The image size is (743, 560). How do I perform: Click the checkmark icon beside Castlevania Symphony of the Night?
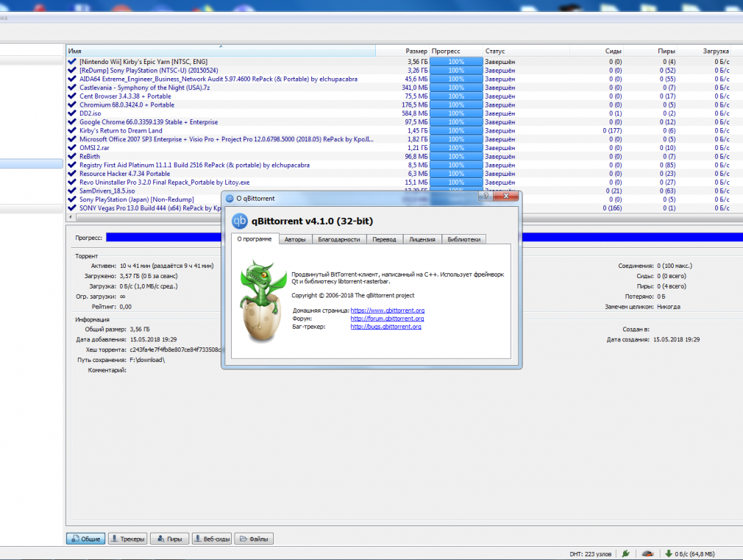(72, 88)
